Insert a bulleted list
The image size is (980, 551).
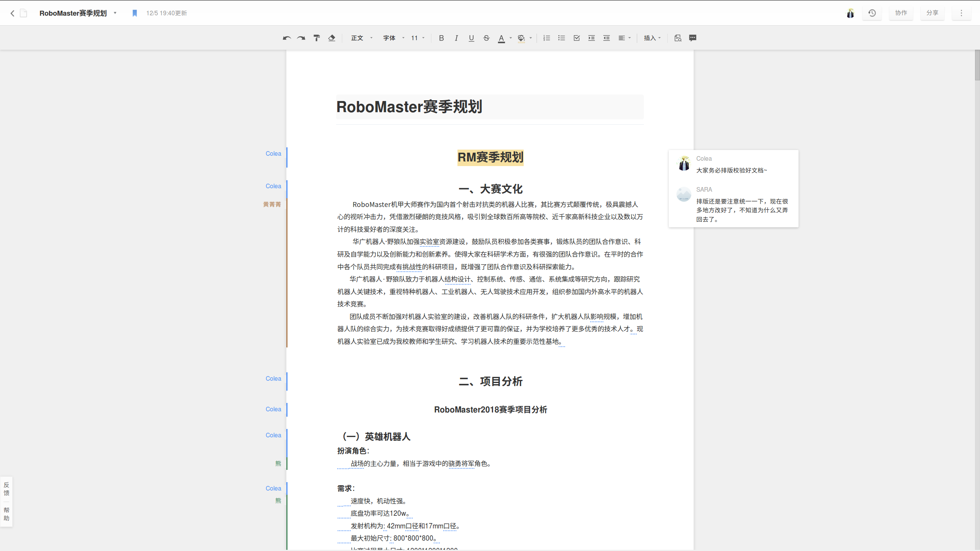tap(562, 38)
